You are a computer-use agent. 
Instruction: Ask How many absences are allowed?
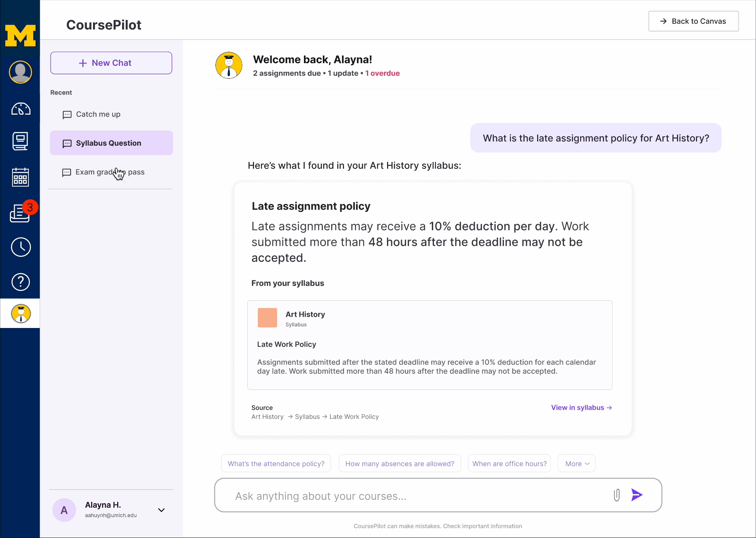tap(400, 463)
